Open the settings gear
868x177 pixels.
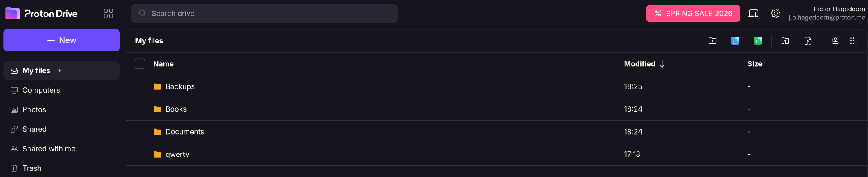point(776,14)
